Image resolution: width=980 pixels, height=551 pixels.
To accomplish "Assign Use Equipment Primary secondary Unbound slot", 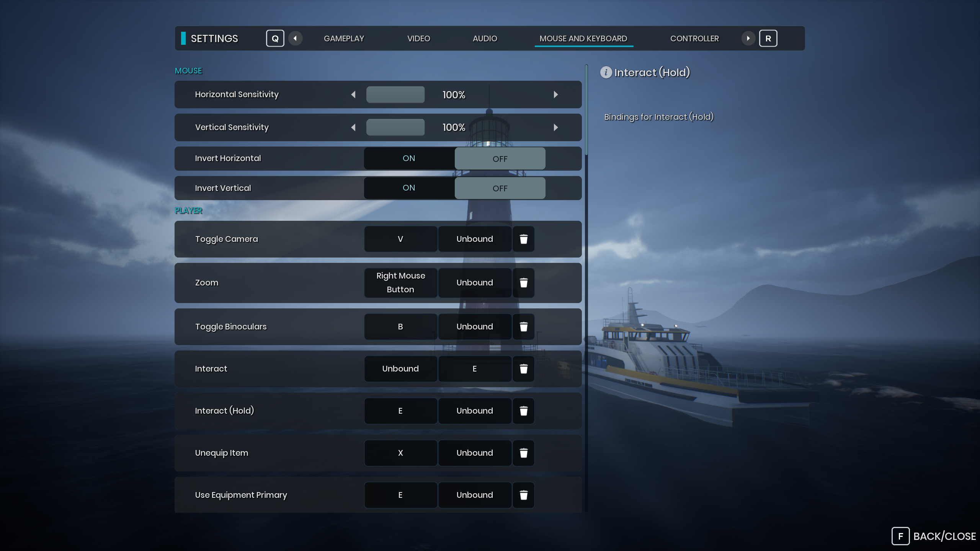I will pos(475,495).
